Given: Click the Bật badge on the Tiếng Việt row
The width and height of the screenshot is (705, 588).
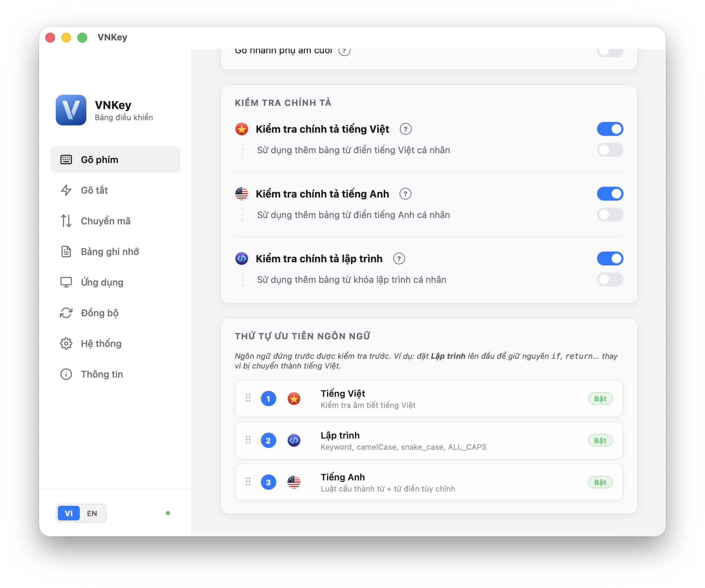Looking at the screenshot, I should click(x=600, y=399).
